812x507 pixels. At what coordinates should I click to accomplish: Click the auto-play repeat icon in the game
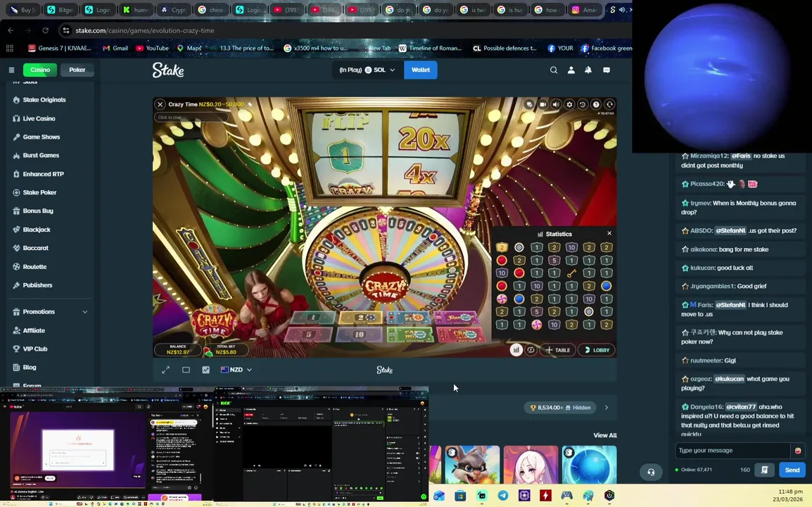(531, 350)
